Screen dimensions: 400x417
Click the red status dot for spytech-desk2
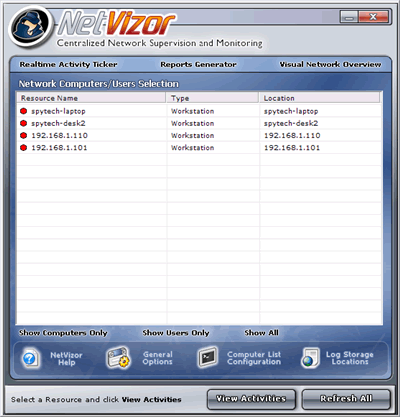click(x=23, y=123)
